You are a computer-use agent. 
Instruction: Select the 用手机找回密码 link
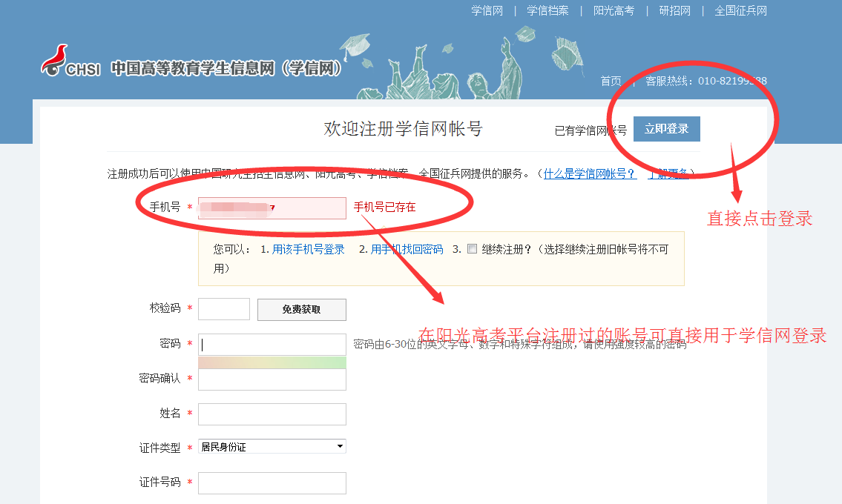coord(407,250)
